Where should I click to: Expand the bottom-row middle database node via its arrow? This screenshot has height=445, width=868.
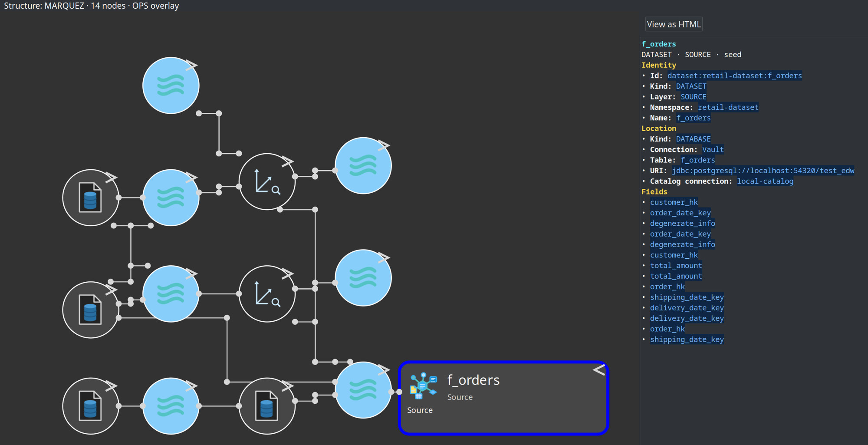(287, 386)
